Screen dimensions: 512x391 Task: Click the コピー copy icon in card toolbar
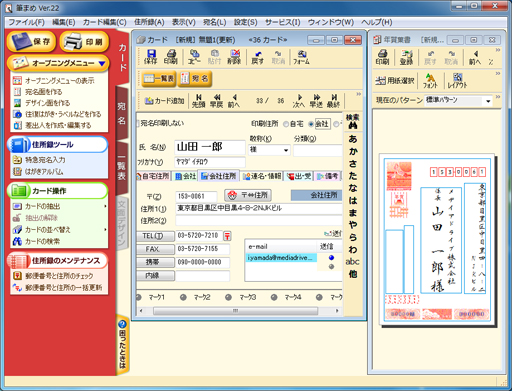pyautogui.click(x=194, y=57)
